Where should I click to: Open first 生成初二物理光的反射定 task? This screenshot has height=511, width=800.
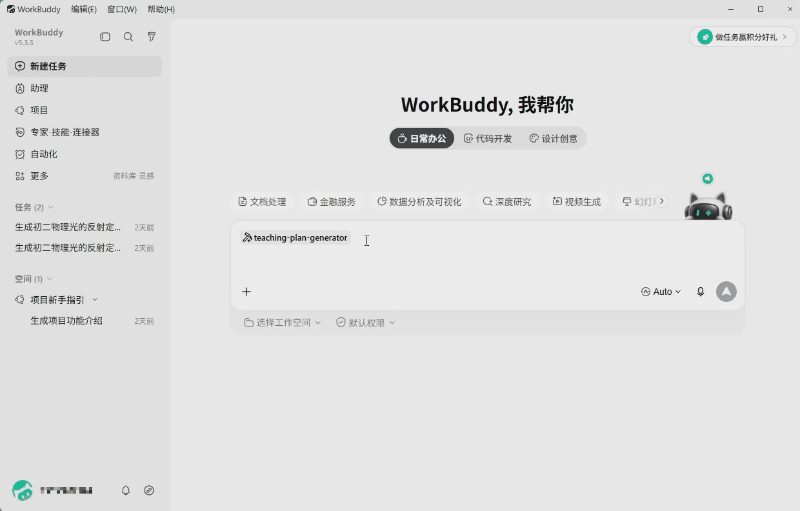coord(84,227)
